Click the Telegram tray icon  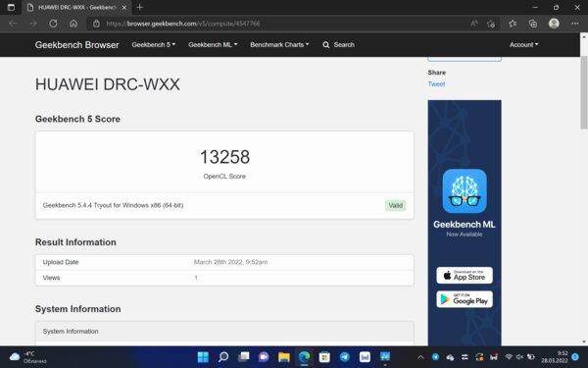435,357
